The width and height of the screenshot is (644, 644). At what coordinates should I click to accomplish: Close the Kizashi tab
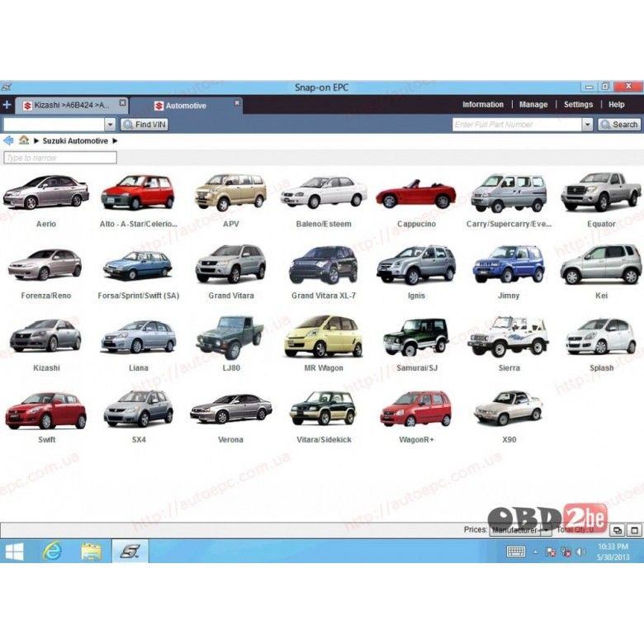pyautogui.click(x=122, y=102)
